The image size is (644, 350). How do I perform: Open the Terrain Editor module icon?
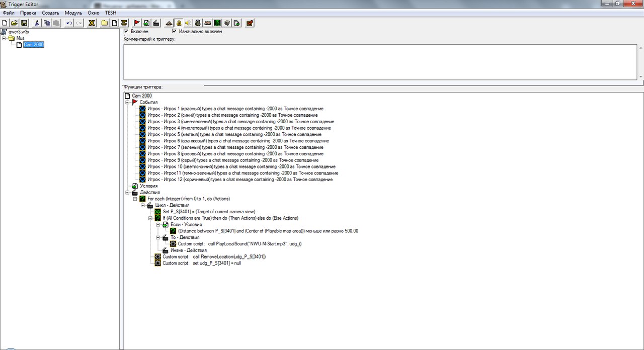tap(169, 23)
